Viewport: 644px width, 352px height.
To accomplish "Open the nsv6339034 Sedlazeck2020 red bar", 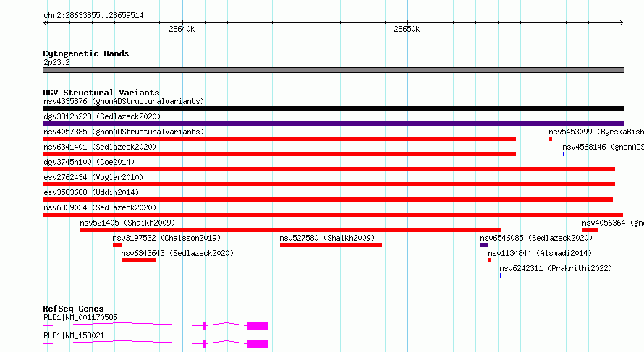I will 333,215.
